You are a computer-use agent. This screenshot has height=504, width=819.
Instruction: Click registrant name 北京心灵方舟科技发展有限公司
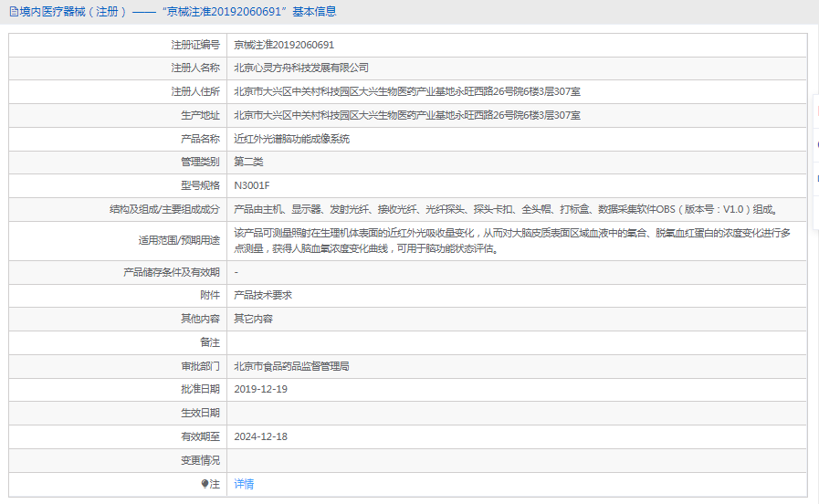(301, 68)
